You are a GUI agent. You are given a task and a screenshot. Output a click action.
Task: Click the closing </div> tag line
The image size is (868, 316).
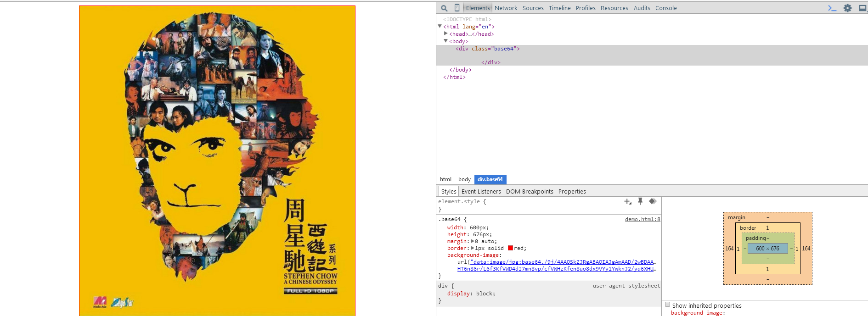click(x=490, y=62)
